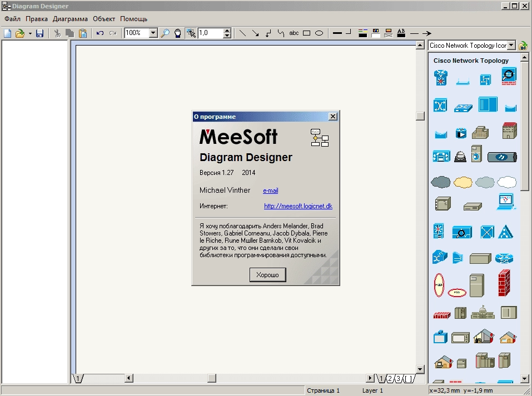Select the rectangle shape tool

(x=307, y=33)
